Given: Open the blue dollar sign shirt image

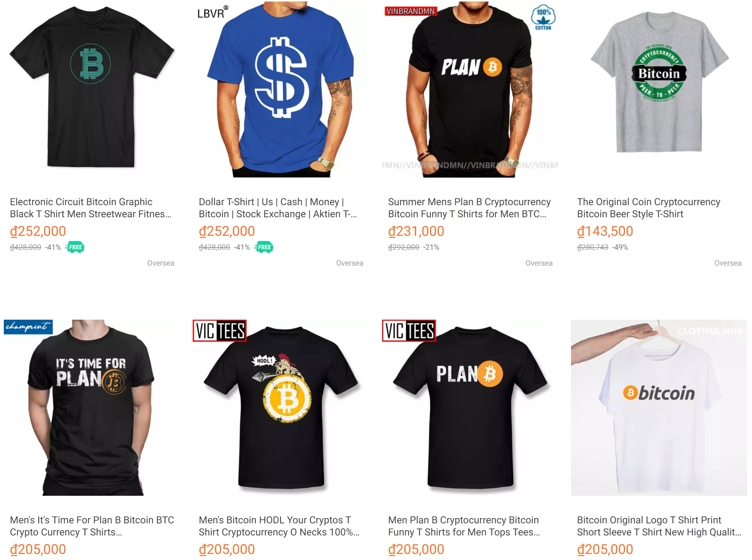Looking at the screenshot, I should click(281, 90).
